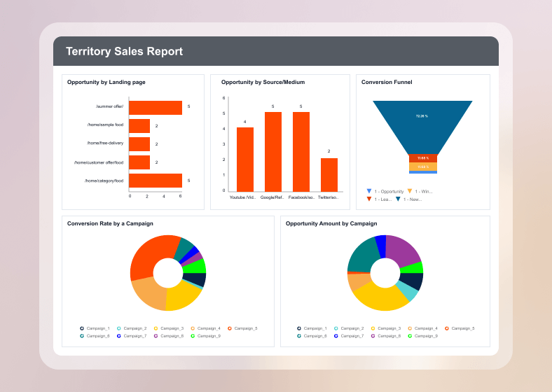Viewport: 552px width, 392px height.
Task: Click Campaign_3 legend marker in Conversion Rate chart
Action: (x=156, y=328)
